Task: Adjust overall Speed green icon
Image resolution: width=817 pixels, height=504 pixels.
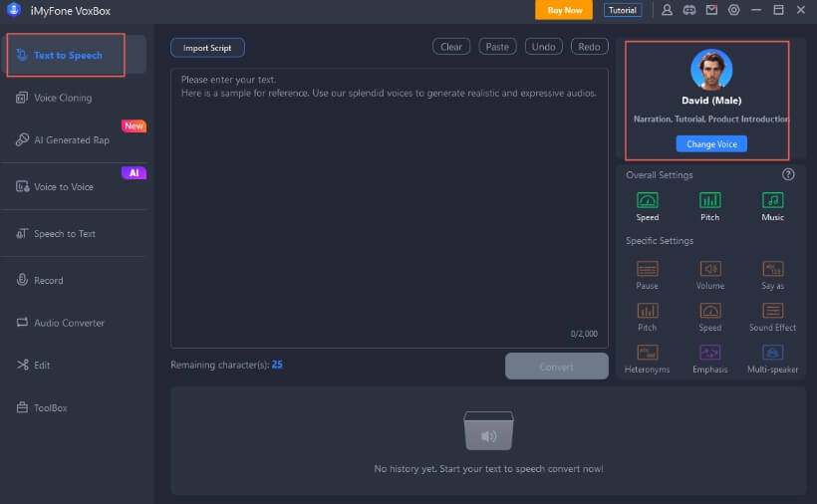Action: point(648,200)
